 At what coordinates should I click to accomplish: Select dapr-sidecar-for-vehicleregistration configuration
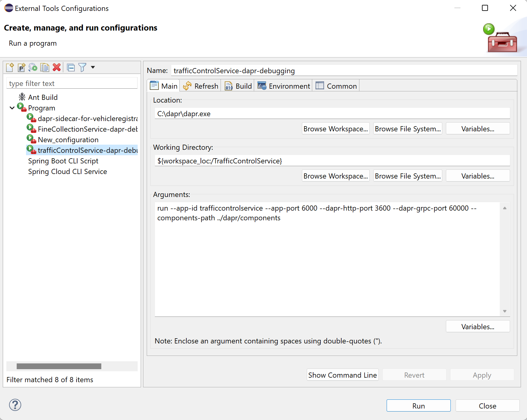point(82,119)
